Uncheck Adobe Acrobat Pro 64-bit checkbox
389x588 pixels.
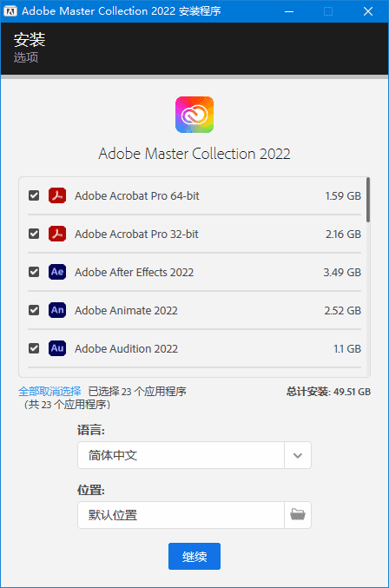(x=34, y=195)
